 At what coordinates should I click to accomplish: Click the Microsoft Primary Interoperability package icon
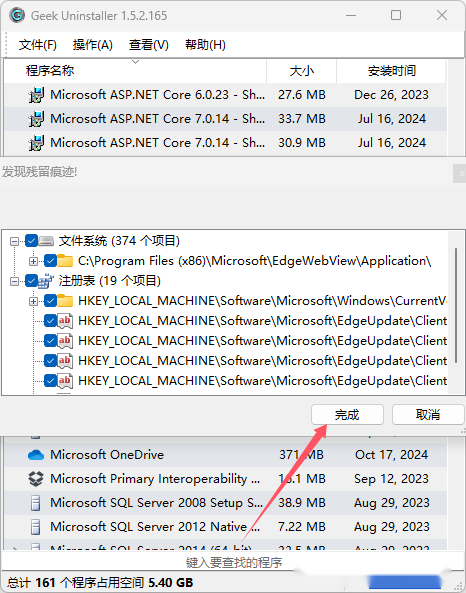(x=36, y=479)
